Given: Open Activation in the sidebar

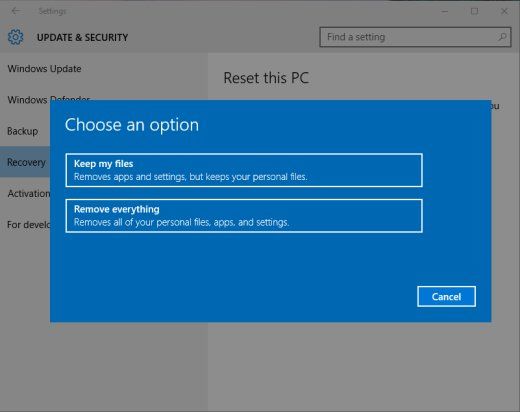Looking at the screenshot, I should coord(29,193).
